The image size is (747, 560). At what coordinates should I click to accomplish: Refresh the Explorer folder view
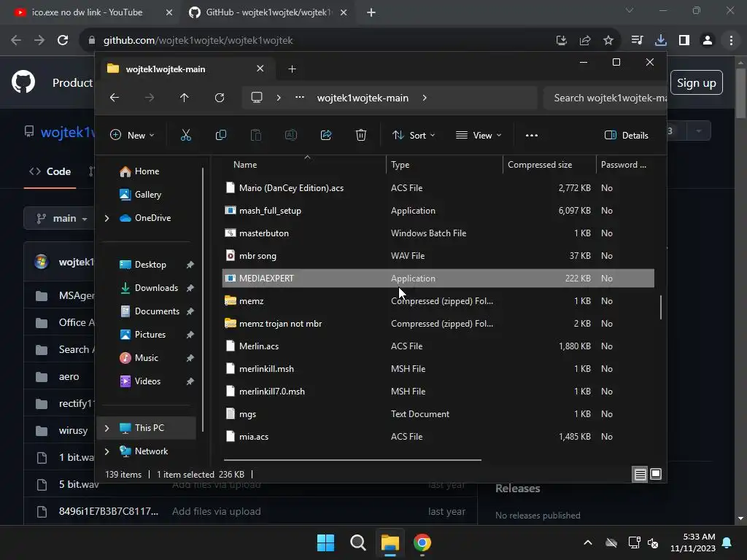[x=219, y=98]
